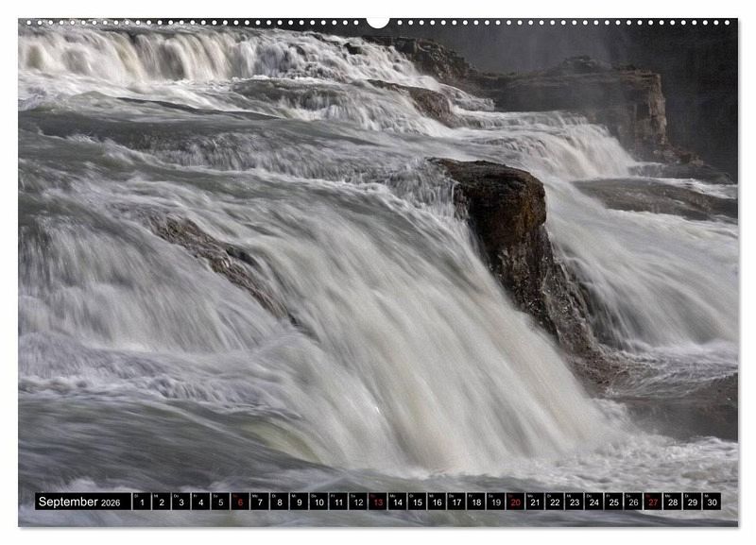Select day 15 on the date bar

click(417, 502)
